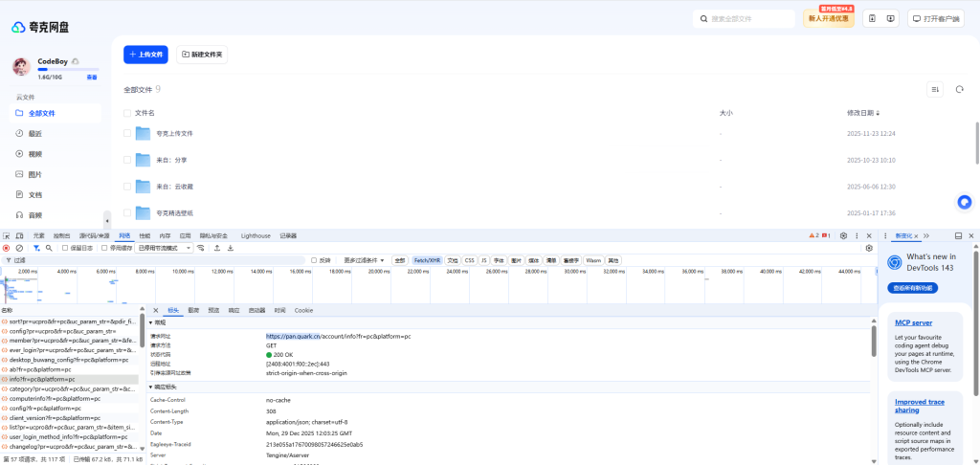
Task: Switch to the Elements tab
Action: pos(38,235)
